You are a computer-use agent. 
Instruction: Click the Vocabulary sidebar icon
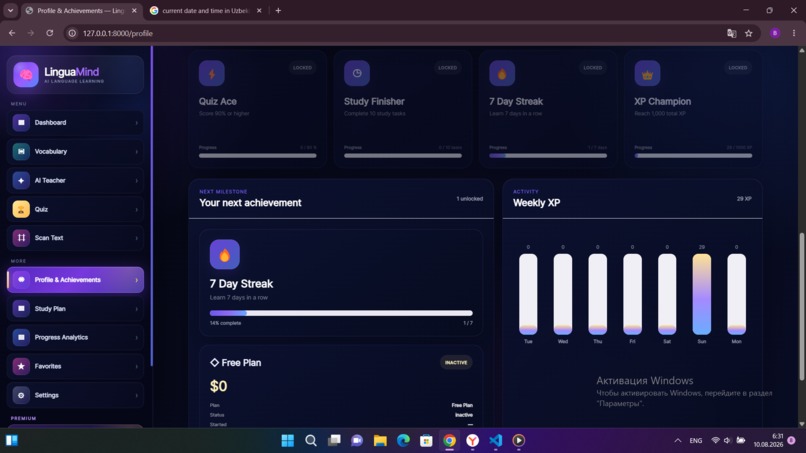[x=21, y=151]
